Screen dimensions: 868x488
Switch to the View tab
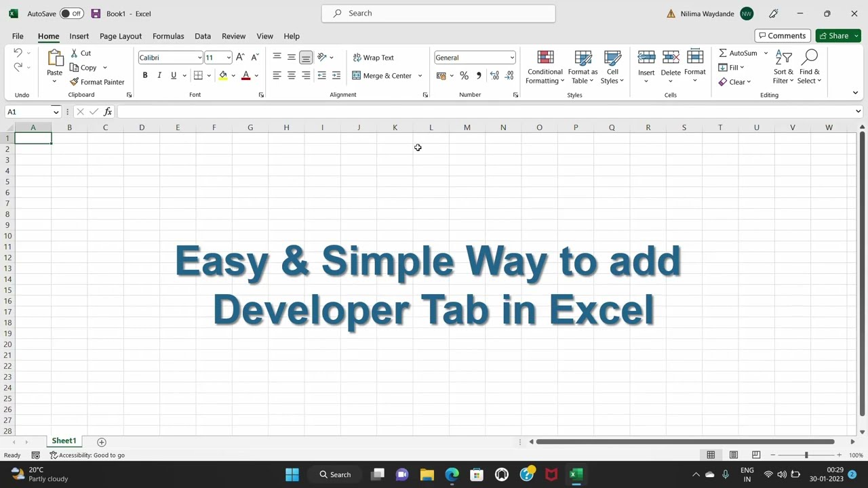[265, 36]
